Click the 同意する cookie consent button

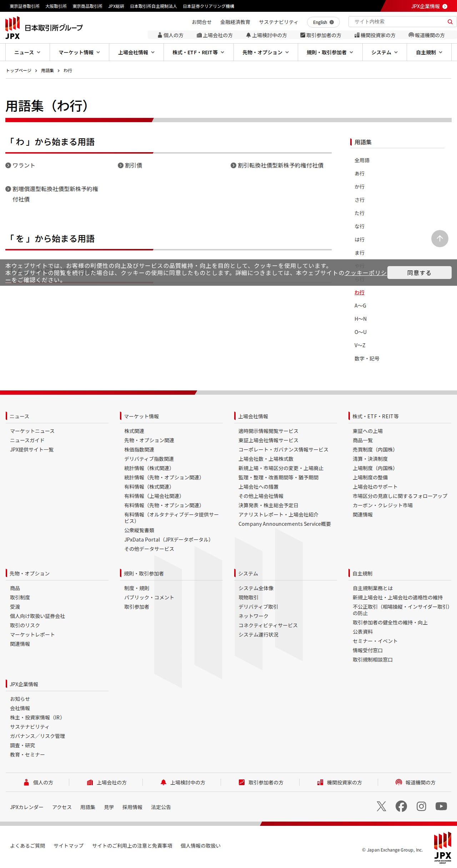click(420, 273)
